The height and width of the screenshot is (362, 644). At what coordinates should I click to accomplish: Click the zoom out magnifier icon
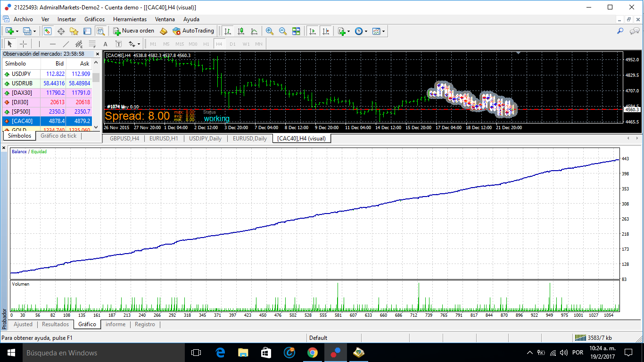pos(283,31)
